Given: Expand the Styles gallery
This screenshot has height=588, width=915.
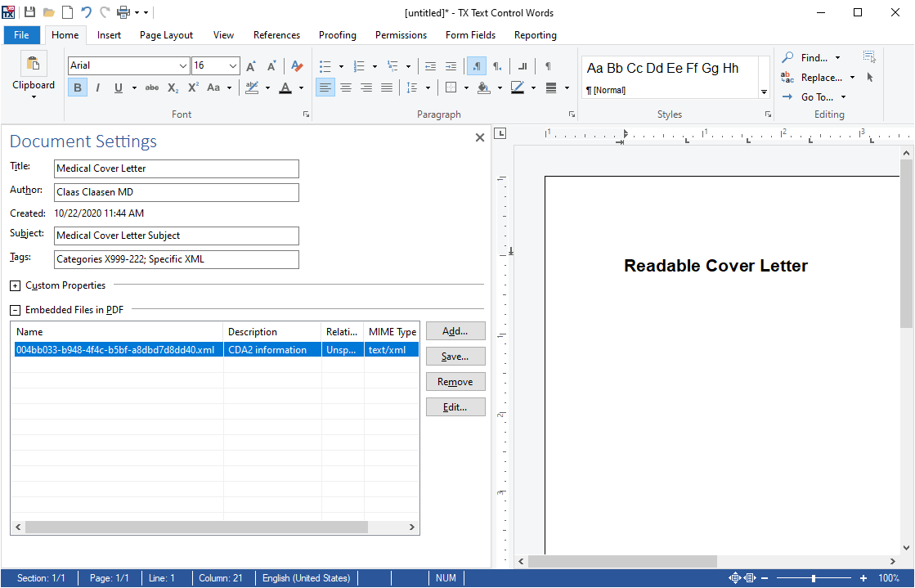Looking at the screenshot, I should click(x=764, y=92).
